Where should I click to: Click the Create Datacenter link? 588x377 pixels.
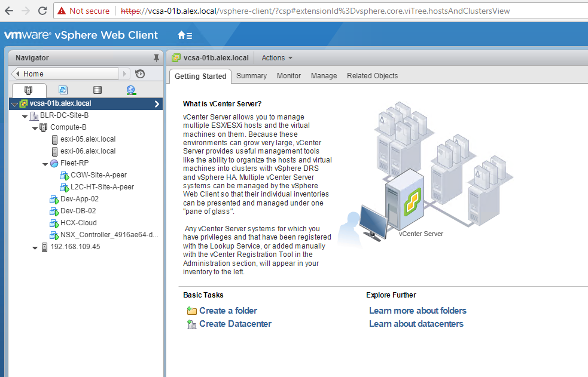coord(235,324)
